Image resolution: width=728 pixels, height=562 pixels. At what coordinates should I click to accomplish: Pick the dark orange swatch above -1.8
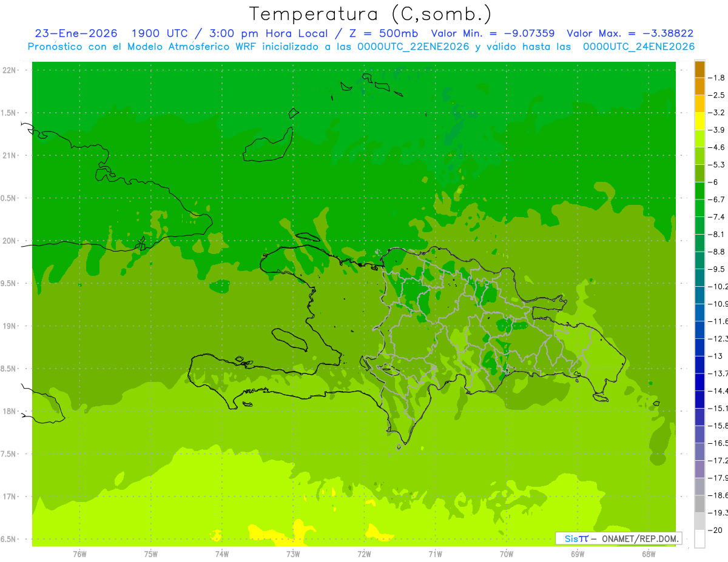(699, 69)
